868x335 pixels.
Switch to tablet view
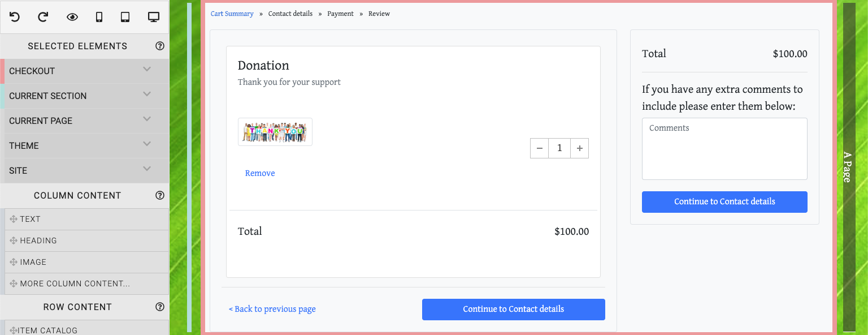coord(125,17)
